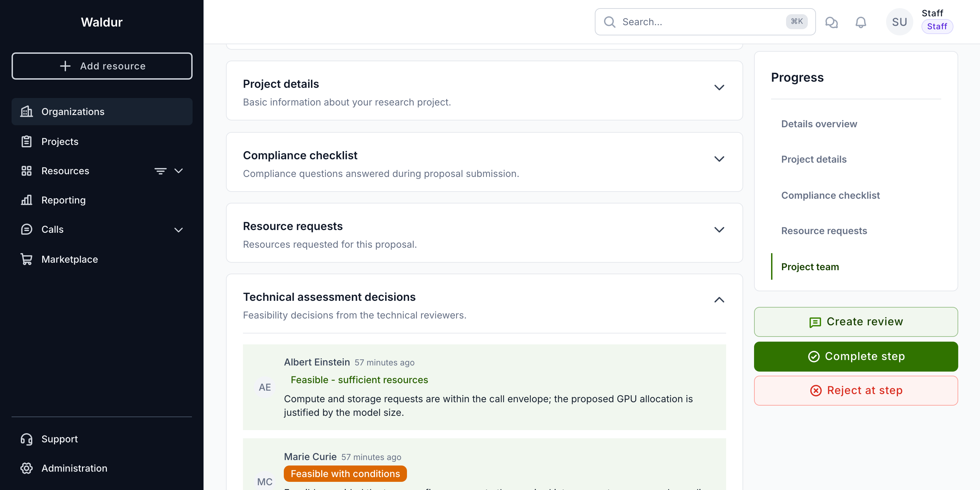Click the Project details heading text
The image size is (980, 490).
(281, 84)
